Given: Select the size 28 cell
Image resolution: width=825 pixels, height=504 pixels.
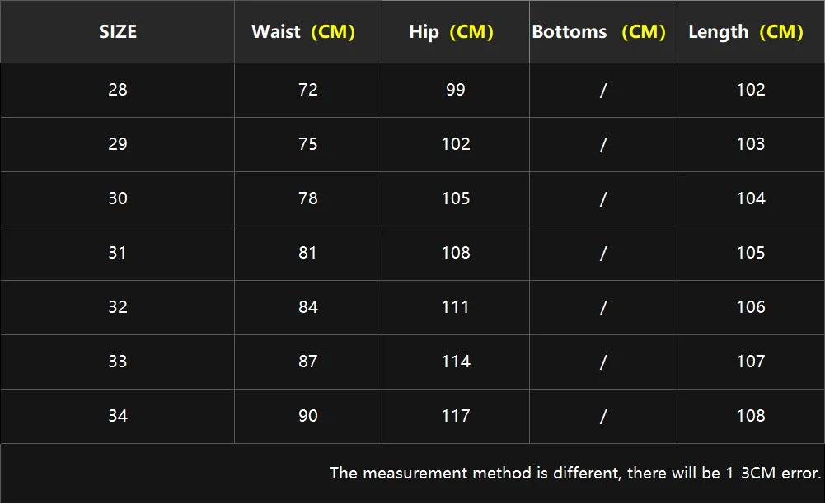Looking at the screenshot, I should point(118,90).
